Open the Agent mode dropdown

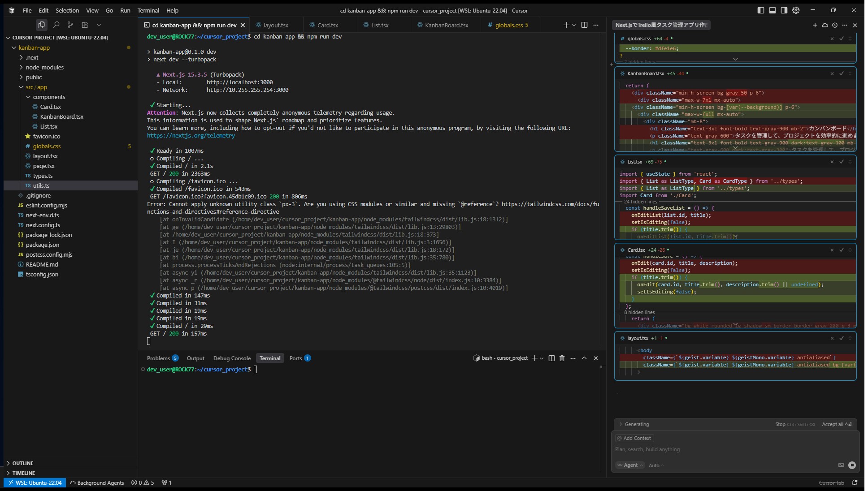click(x=630, y=465)
